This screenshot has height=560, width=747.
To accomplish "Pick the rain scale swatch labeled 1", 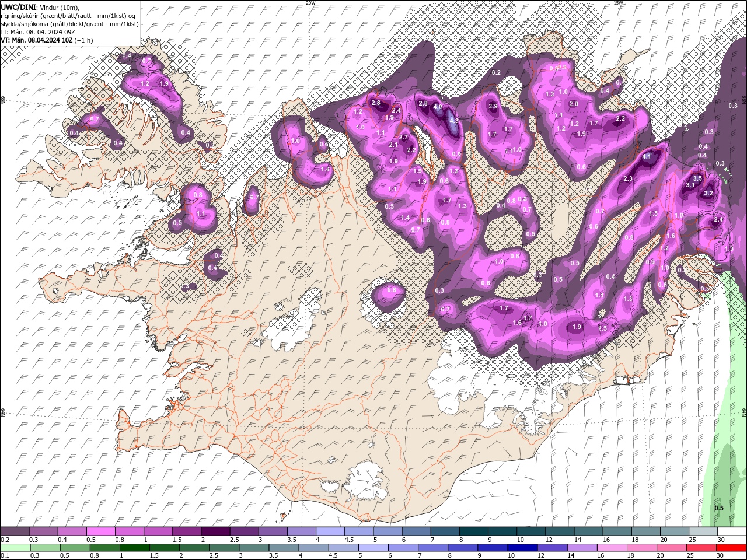I will pos(134,548).
